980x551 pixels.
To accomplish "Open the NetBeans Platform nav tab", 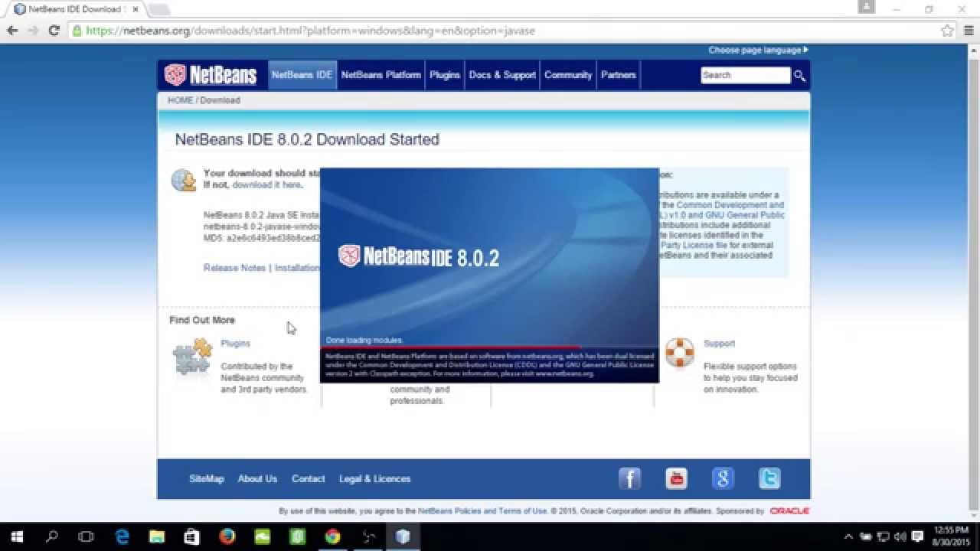I will [381, 75].
